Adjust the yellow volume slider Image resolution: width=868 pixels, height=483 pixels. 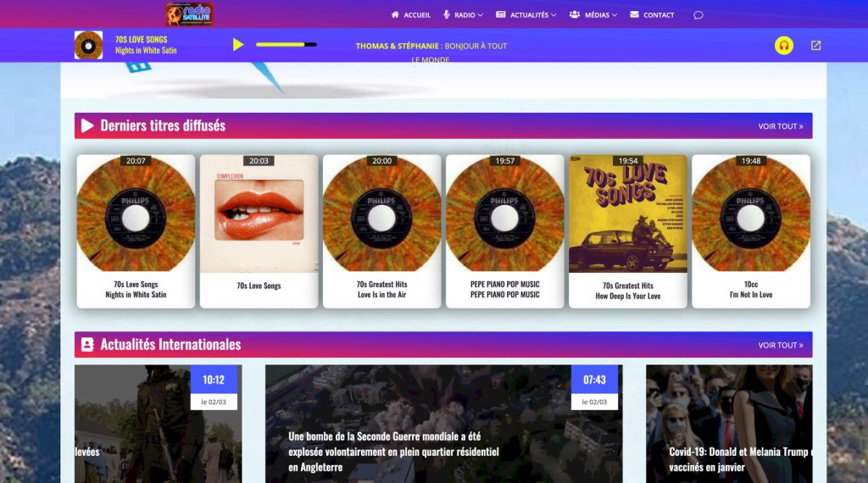click(x=286, y=44)
